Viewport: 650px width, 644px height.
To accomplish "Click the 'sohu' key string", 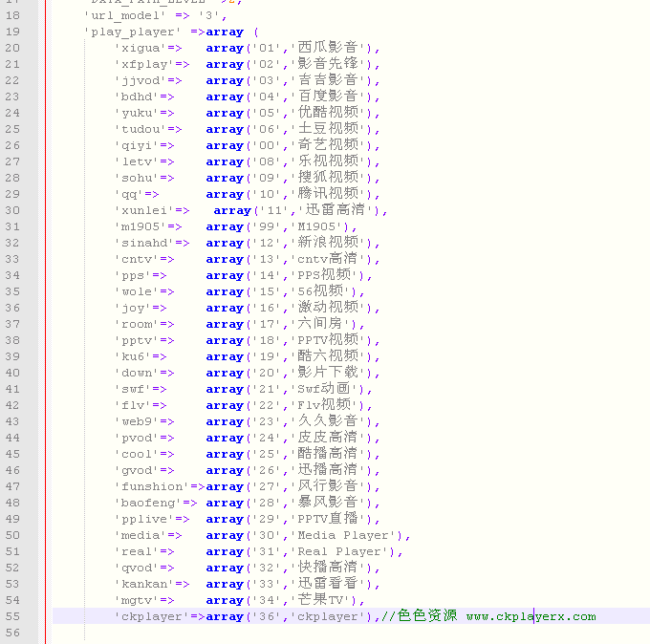I will pyautogui.click(x=137, y=178).
